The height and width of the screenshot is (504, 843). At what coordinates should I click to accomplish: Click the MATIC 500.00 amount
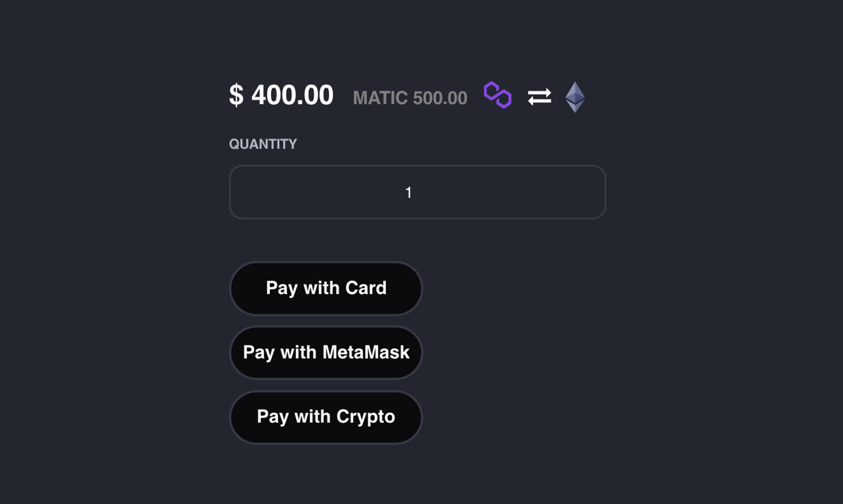410,98
